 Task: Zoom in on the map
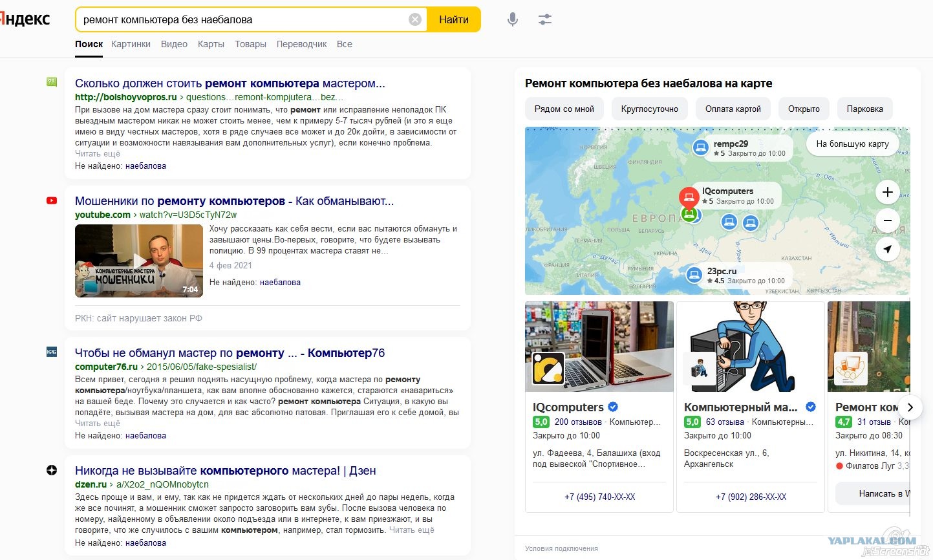888,192
